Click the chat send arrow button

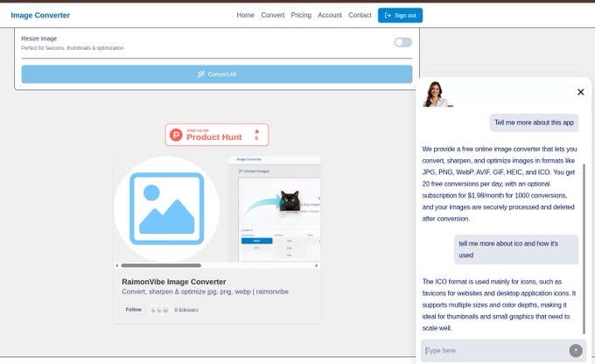(576, 350)
